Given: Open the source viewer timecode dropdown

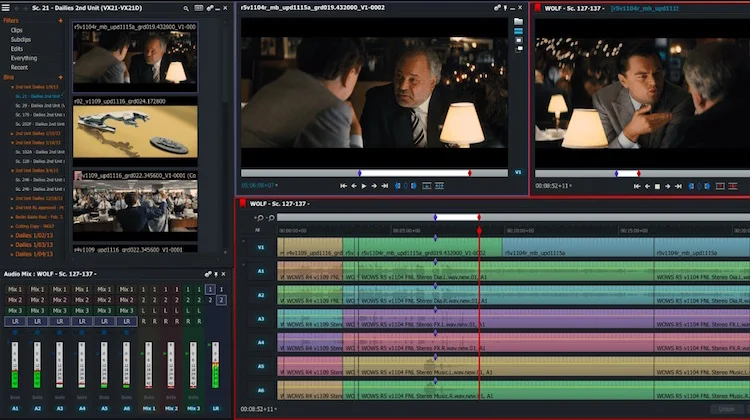Looking at the screenshot, I should click(x=259, y=185).
